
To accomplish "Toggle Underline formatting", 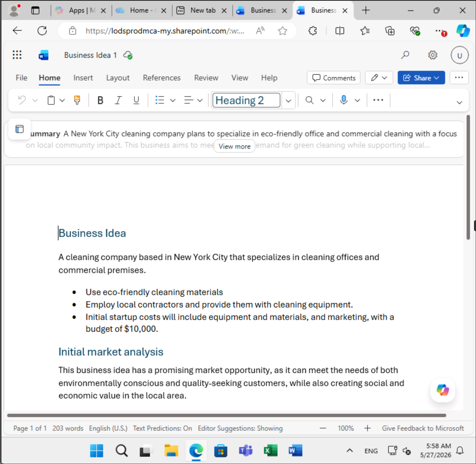I will pyautogui.click(x=136, y=100).
